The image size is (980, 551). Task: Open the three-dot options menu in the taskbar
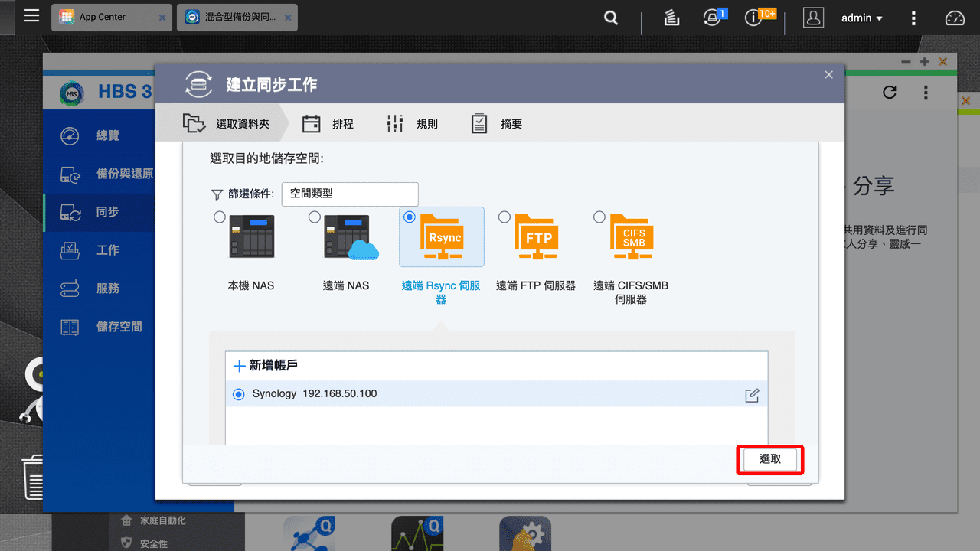point(913,17)
